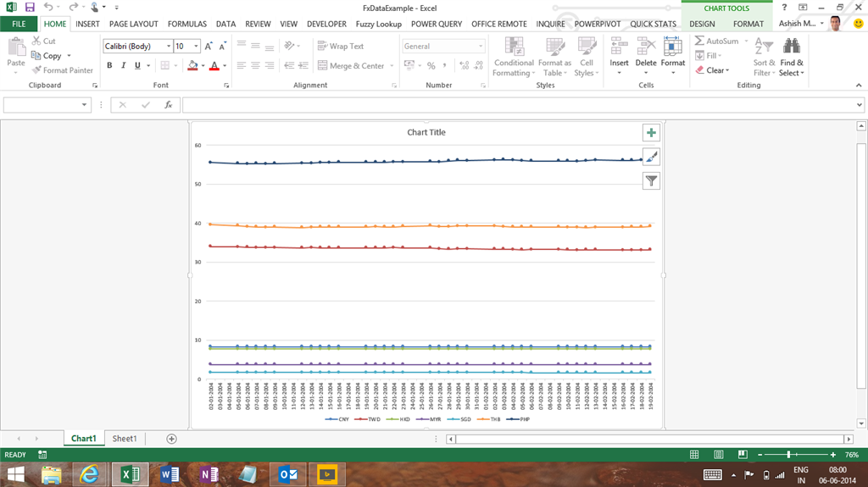The width and height of the screenshot is (868, 487).
Task: Click Find & Select binoculars icon
Action: [x=792, y=47]
